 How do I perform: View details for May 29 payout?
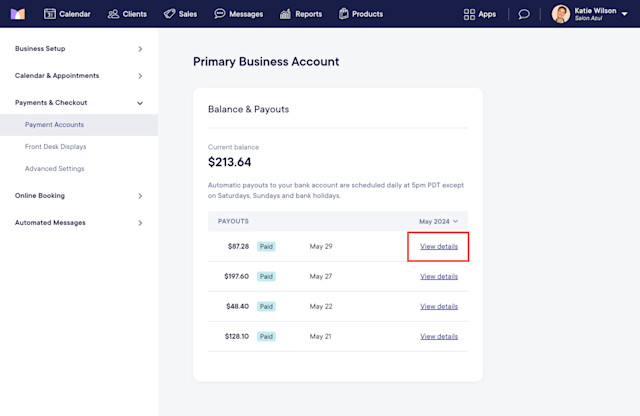(x=439, y=246)
